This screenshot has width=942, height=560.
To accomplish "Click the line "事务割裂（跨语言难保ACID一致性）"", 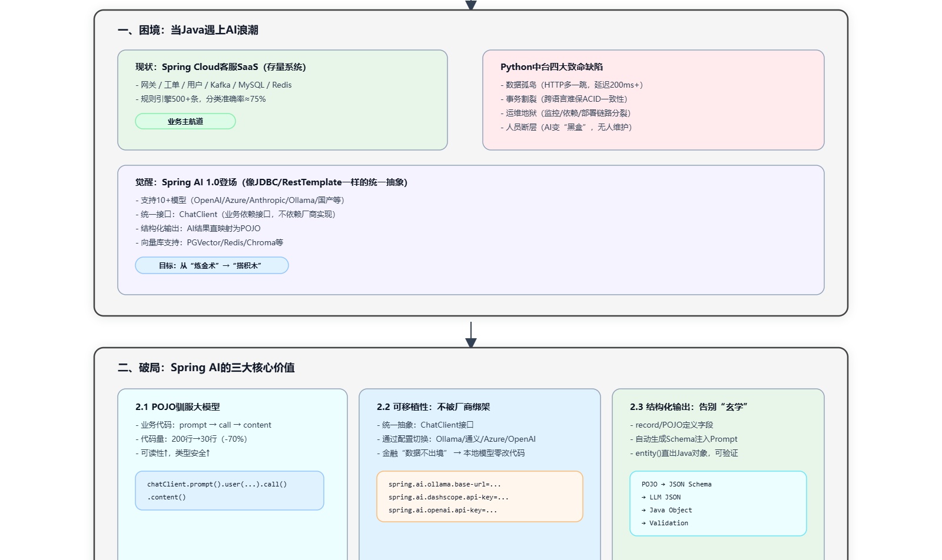I will (564, 99).
